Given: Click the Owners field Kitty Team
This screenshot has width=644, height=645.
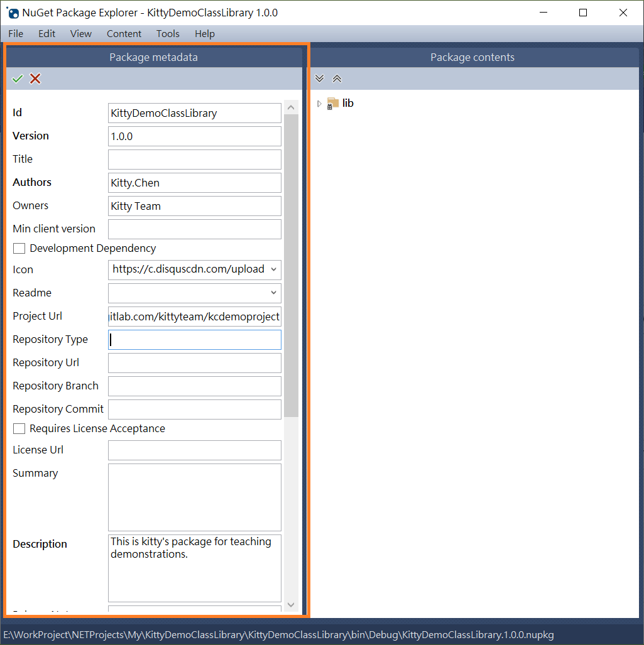Looking at the screenshot, I should click(195, 206).
